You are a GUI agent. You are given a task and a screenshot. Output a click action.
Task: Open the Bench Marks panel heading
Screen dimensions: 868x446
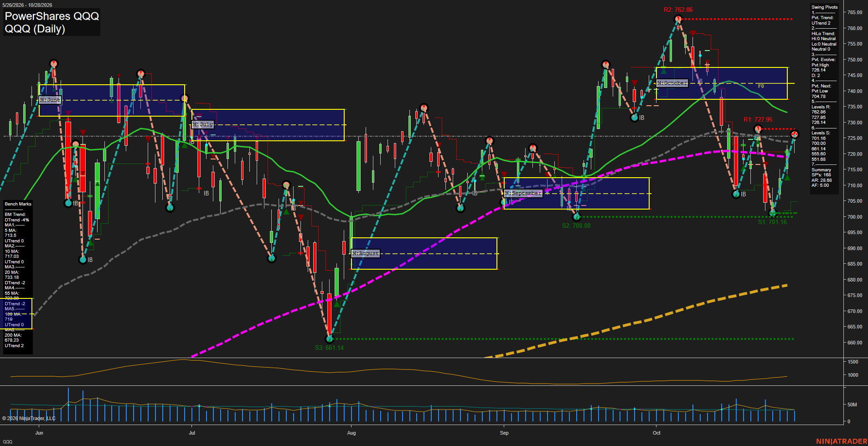tap(18, 204)
